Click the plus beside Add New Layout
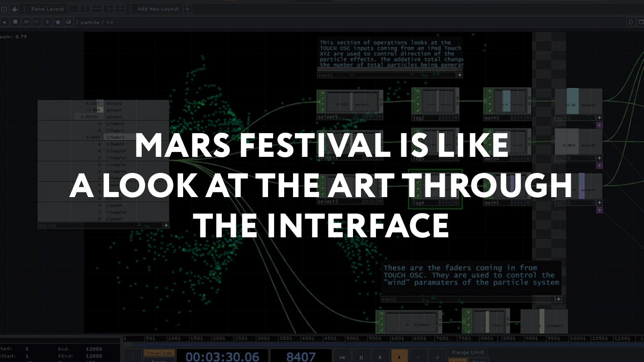 coord(187,8)
